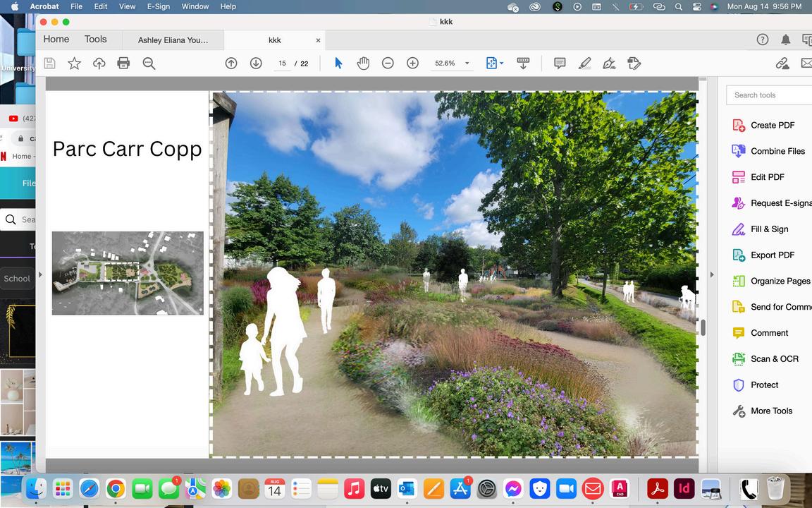812x508 pixels.
Task: Bookmark document with the star icon
Action: pyautogui.click(x=74, y=64)
